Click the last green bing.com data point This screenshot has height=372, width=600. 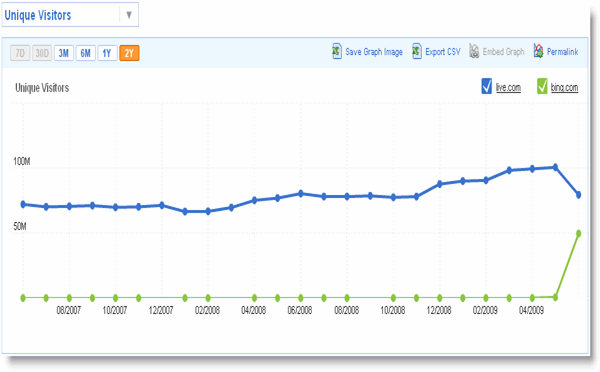pyautogui.click(x=579, y=233)
